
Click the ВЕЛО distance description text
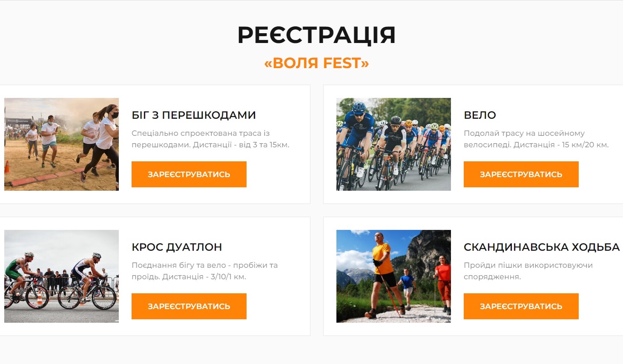536,139
